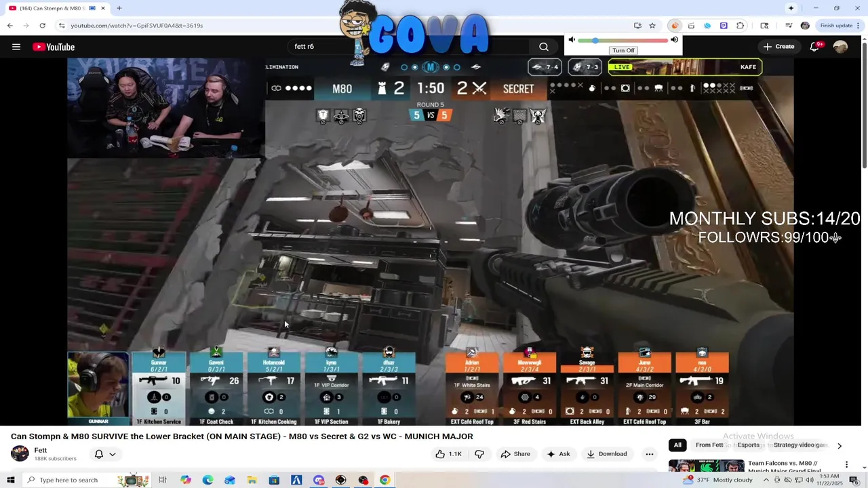Click the Create button
Screen dimensions: 868x488
click(x=778, y=47)
